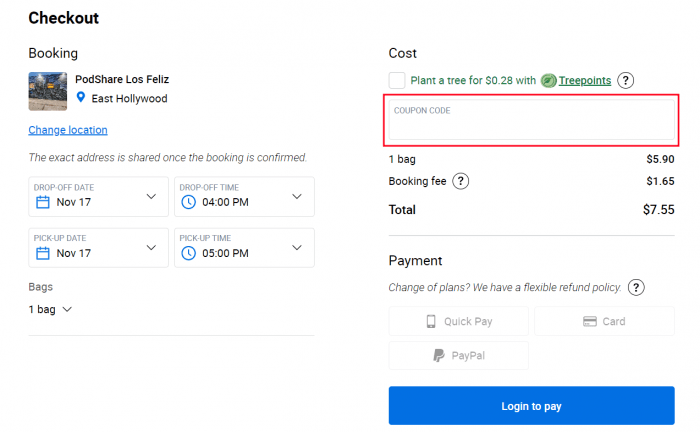Screen dimensions: 700x432
Task: Click the calendar icon in Pick-up Date
Action: (x=43, y=253)
